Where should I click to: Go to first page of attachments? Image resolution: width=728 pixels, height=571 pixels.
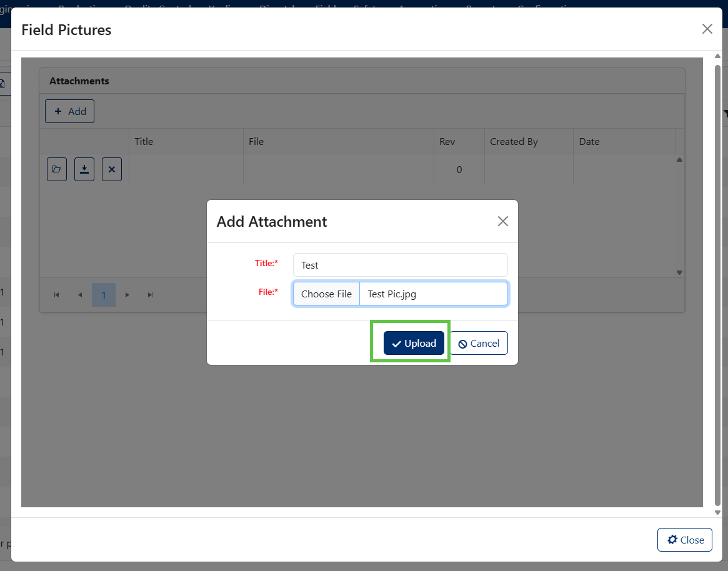(x=57, y=295)
